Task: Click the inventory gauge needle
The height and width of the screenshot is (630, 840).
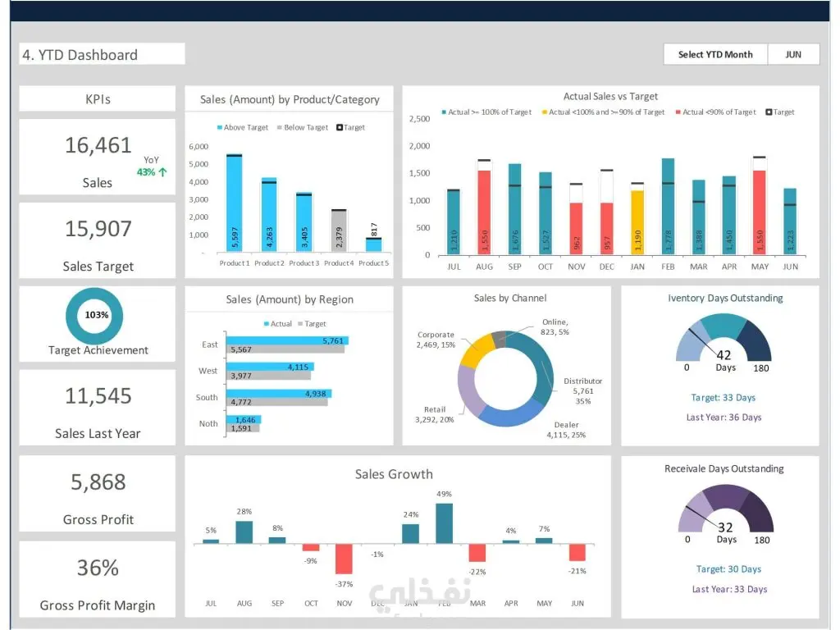Action: coord(702,342)
